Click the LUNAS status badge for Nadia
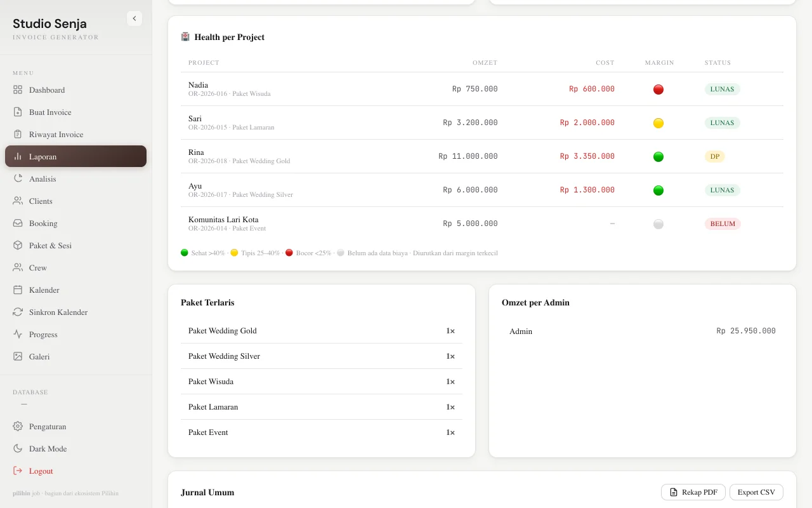This screenshot has width=812, height=508. [722, 90]
